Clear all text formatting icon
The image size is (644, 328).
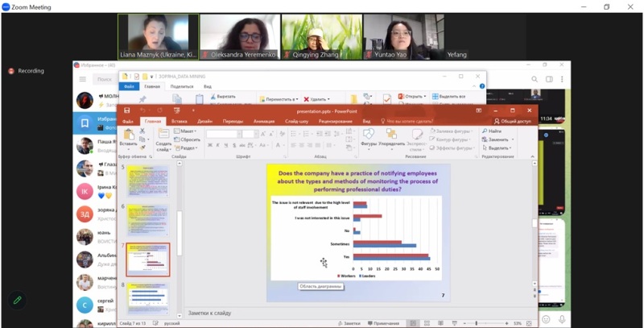pos(282,134)
